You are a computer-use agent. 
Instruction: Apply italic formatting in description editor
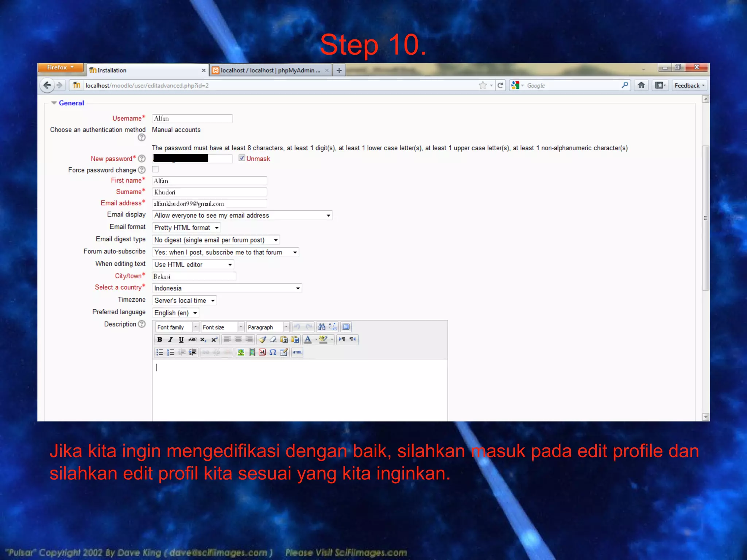coord(170,339)
